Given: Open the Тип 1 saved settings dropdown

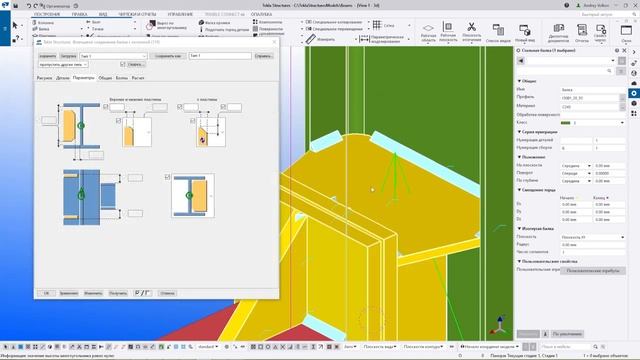Looking at the screenshot, I should pyautogui.click(x=113, y=56).
